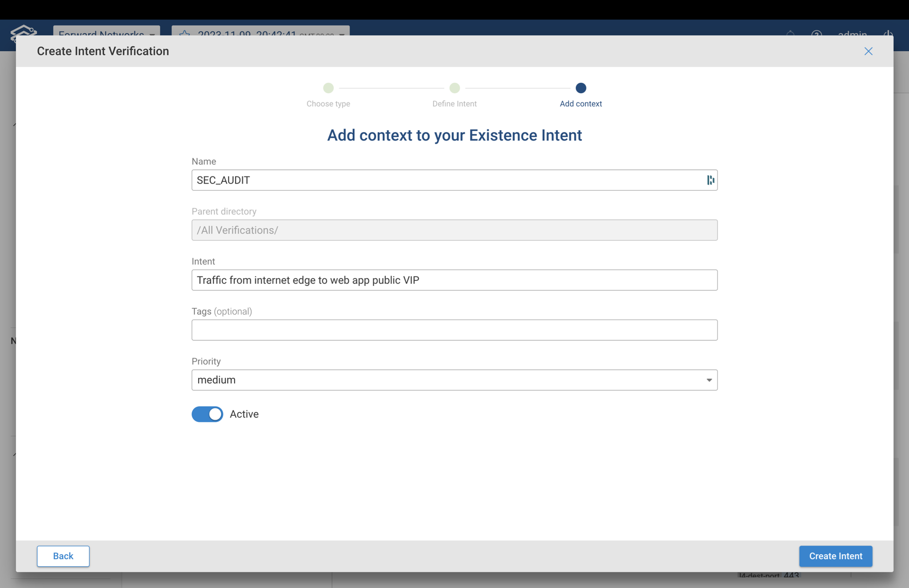Select the Define Intent step circle
Screen dimensions: 909x588
click(454, 88)
